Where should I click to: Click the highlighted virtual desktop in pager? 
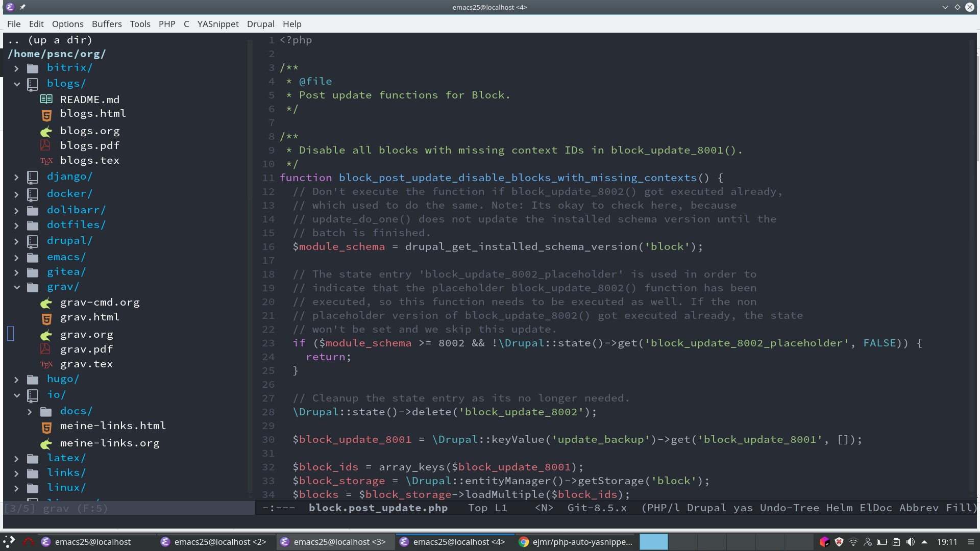coord(653,542)
